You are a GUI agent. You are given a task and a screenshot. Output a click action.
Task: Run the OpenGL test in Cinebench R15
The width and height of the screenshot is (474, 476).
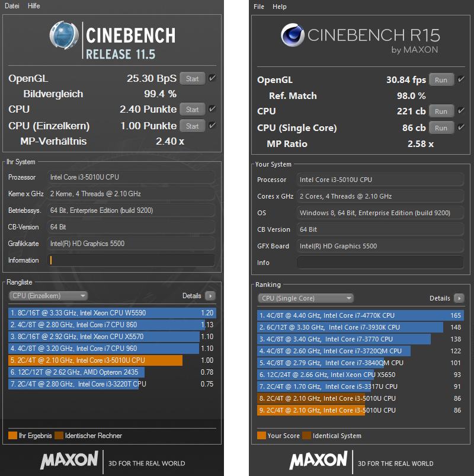click(441, 80)
